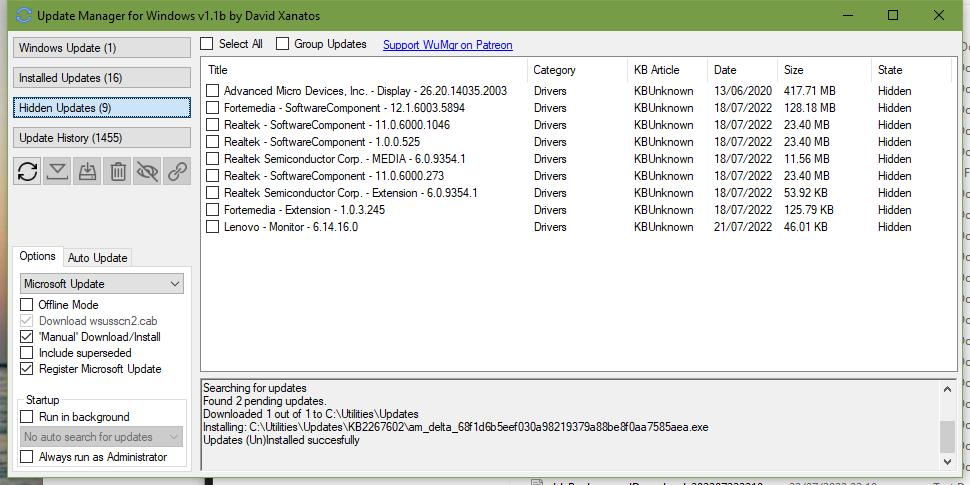Enable the Offline Mode checkbox
970x485 pixels.
[x=27, y=305]
